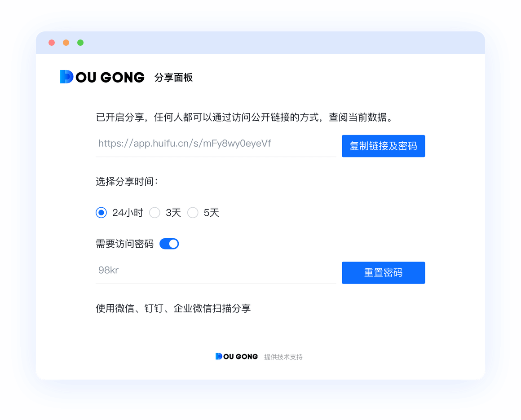Image resolution: width=521 pixels, height=420 pixels.
Task: Select the 24小时 radio option
Action: (x=102, y=213)
